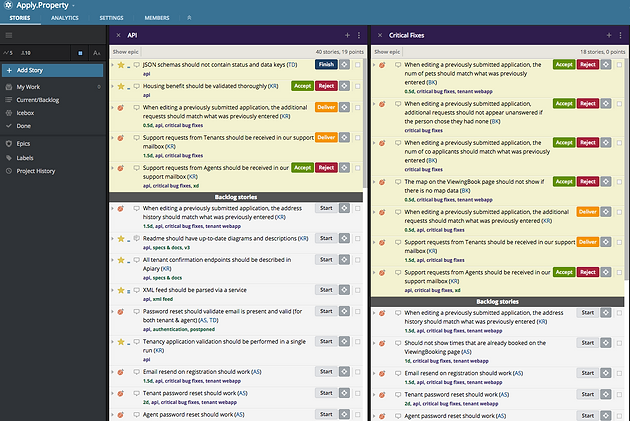This screenshot has height=421, width=630.
Task: Select checkbox of Housing benefit story
Action: pyautogui.click(x=358, y=86)
